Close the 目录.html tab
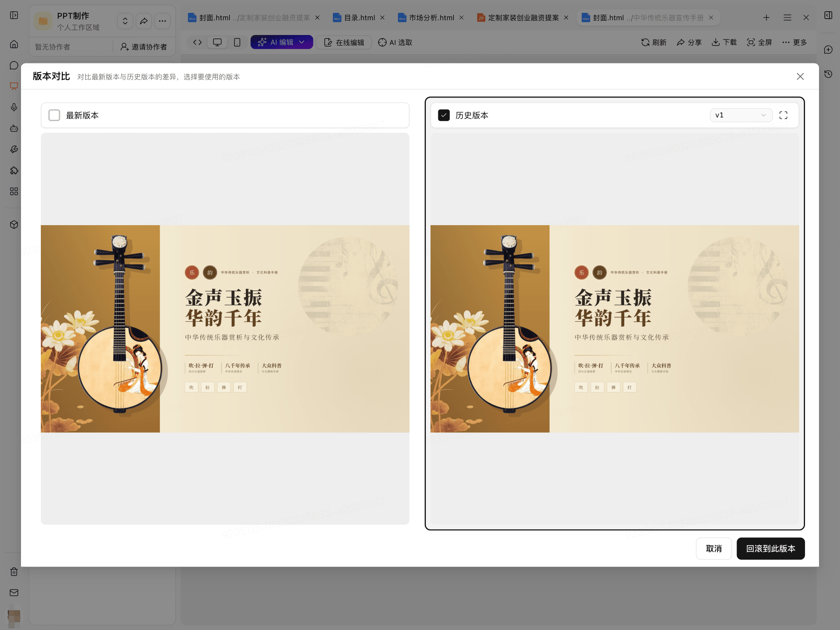The height and width of the screenshot is (630, 840). click(382, 18)
